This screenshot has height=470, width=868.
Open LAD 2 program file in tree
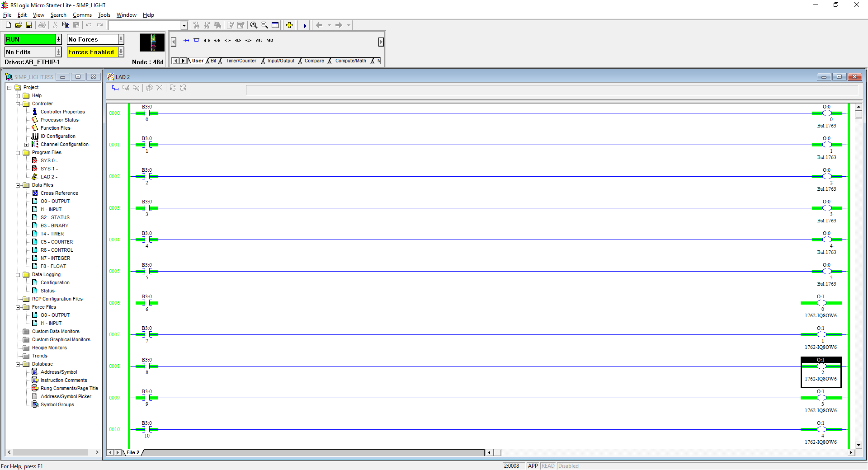49,177
